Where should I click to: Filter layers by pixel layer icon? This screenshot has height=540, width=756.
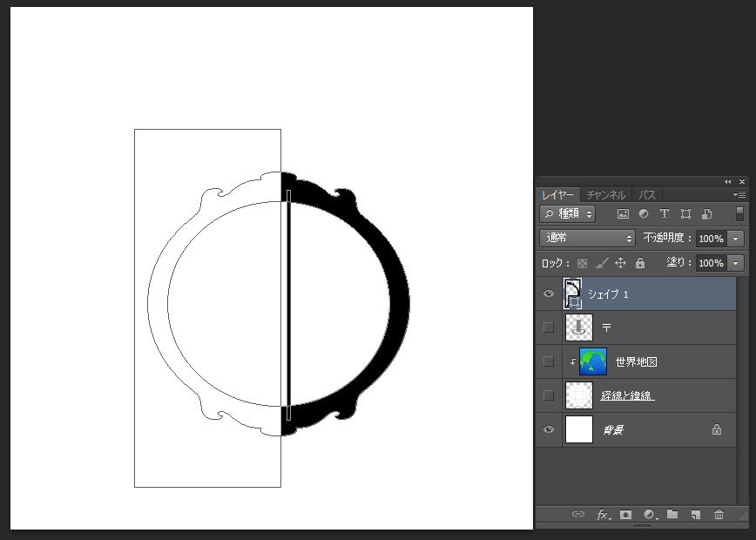[623, 213]
